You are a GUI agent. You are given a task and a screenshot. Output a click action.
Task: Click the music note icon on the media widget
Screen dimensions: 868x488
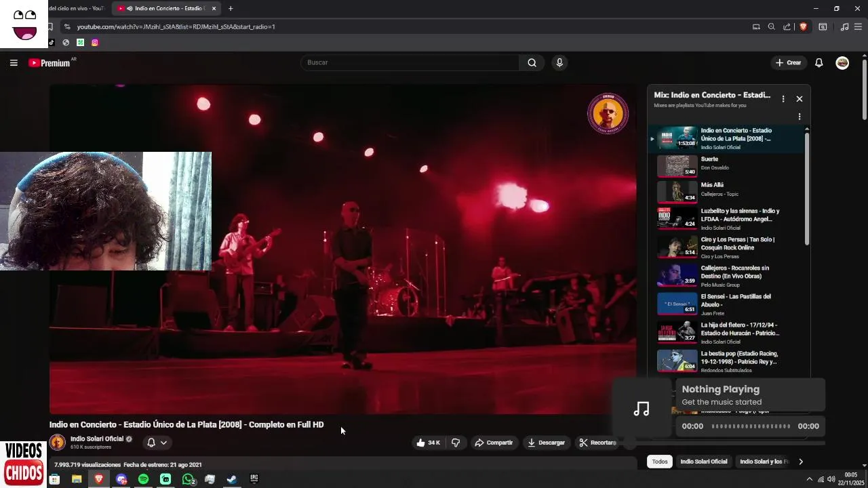click(642, 409)
